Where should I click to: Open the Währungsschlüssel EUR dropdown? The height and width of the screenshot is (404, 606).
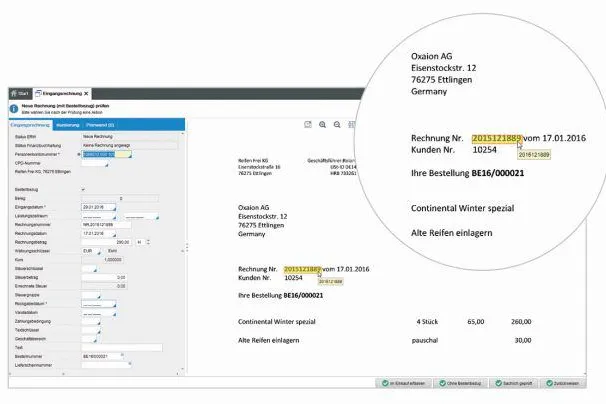pos(91,251)
